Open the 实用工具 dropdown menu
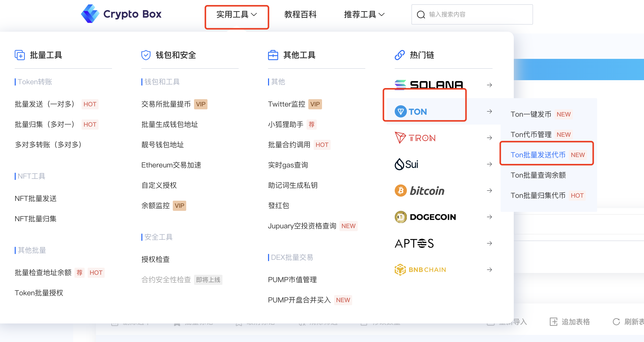 237,14
